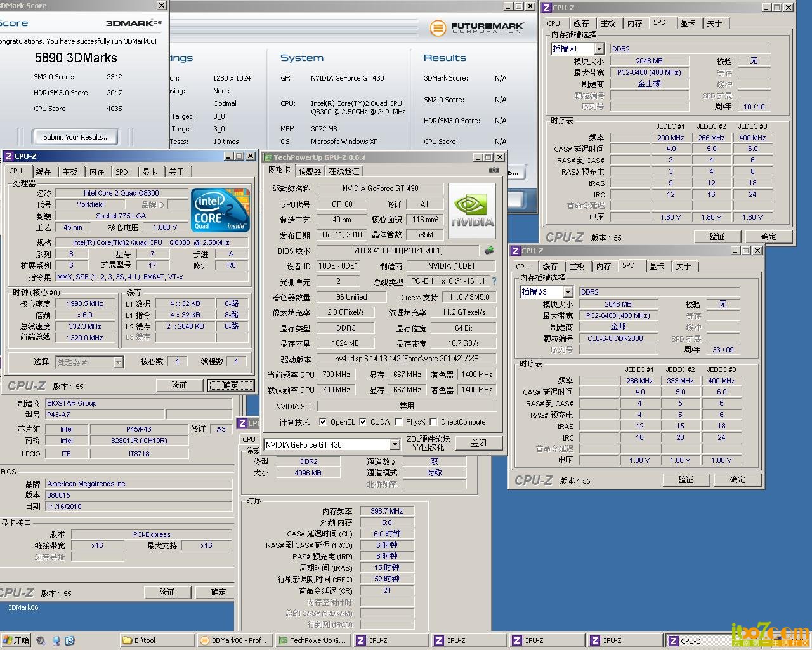Image resolution: width=812 pixels, height=650 pixels.
Task: Open the NVIDIA GeForce GT 430 card dropdown
Action: [x=395, y=444]
